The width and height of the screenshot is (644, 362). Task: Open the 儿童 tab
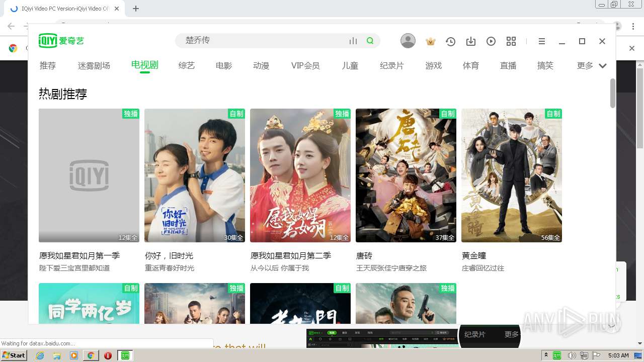[350, 66]
